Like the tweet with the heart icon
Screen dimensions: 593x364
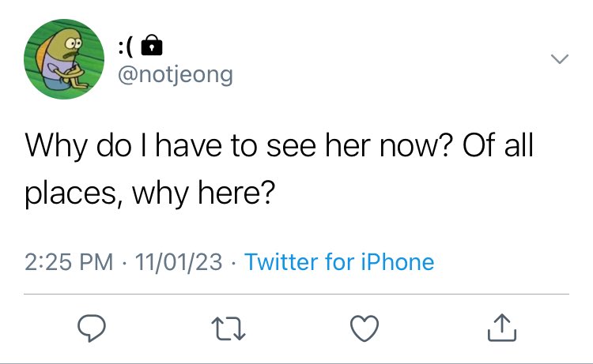[x=364, y=328]
